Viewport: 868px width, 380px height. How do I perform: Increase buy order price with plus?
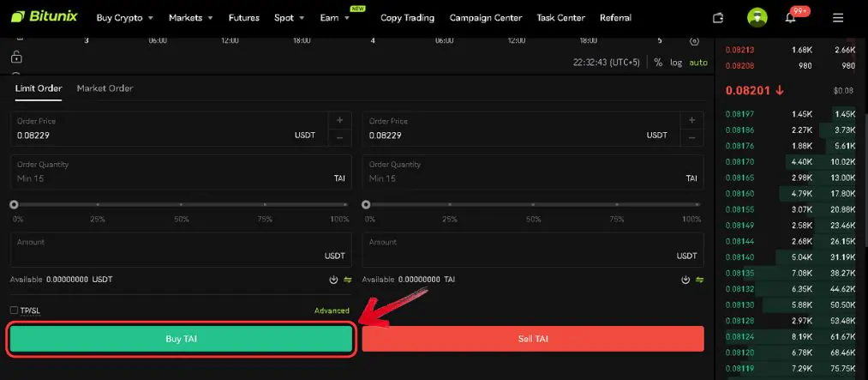point(340,120)
